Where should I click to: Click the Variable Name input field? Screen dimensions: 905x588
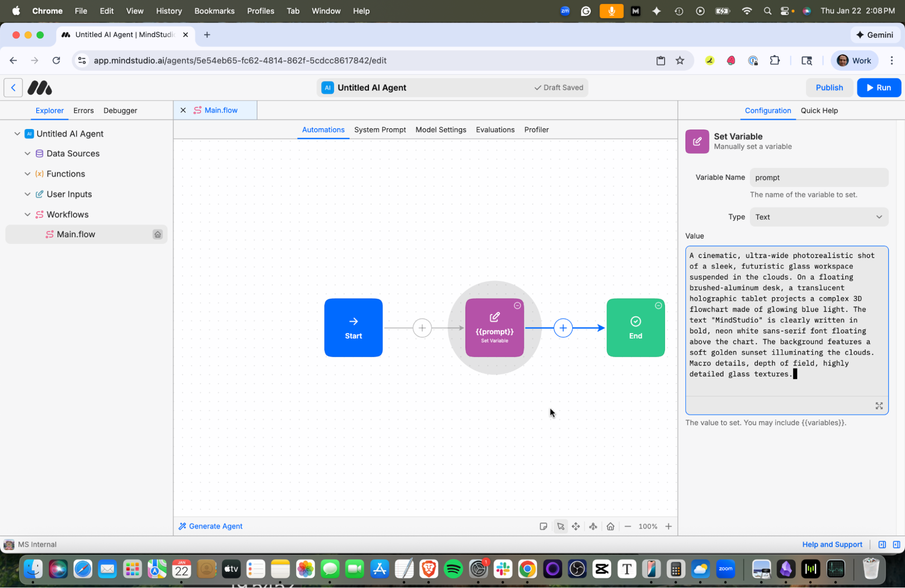[x=819, y=177]
